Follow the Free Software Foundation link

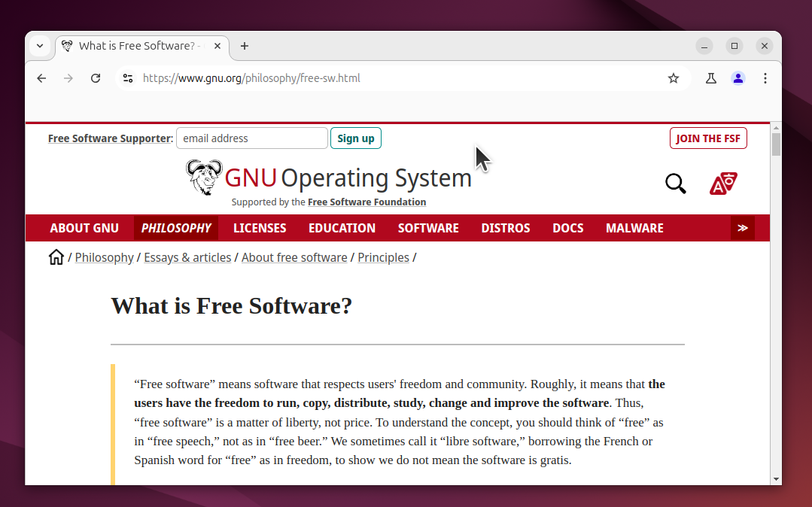point(366,202)
